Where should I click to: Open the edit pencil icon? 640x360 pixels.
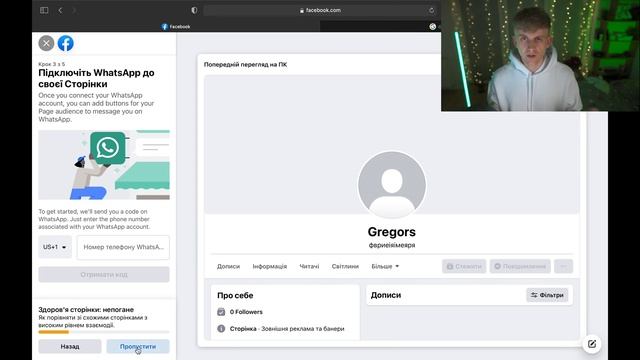click(x=592, y=344)
